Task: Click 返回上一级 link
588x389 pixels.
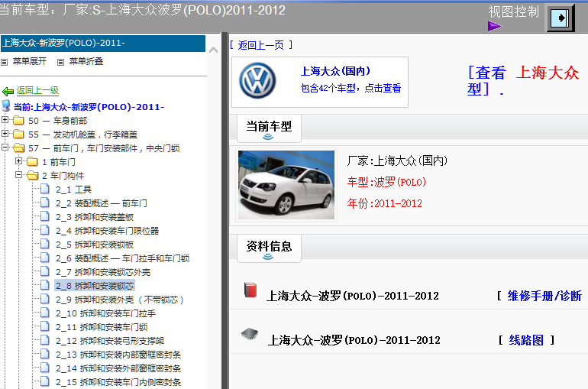Action: point(37,90)
